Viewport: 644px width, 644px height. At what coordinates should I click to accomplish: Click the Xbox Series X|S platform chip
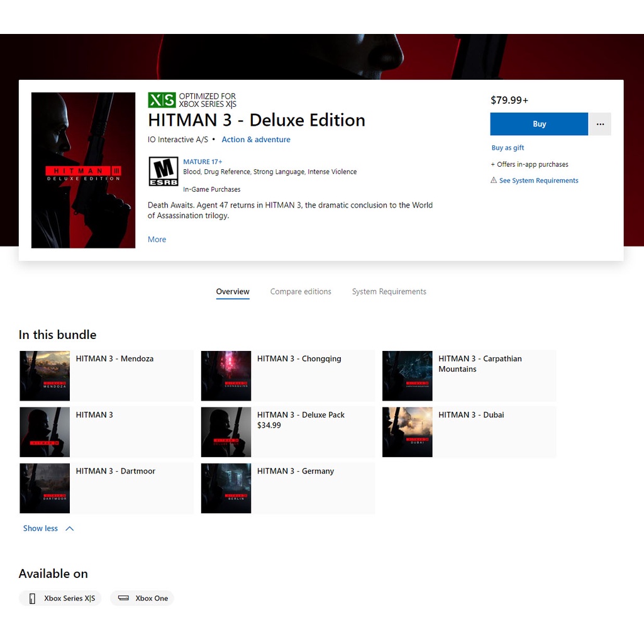pyautogui.click(x=60, y=598)
